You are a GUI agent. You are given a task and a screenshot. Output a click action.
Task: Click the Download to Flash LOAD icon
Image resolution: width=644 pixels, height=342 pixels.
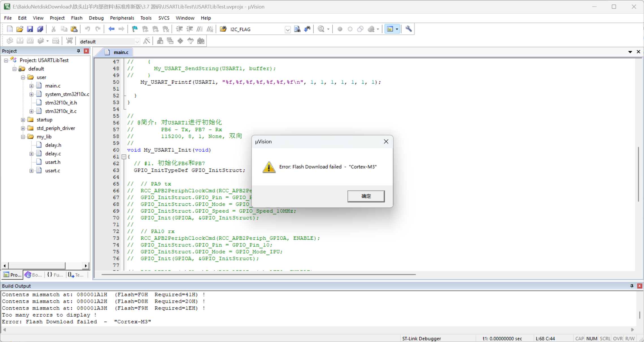pyautogui.click(x=69, y=41)
